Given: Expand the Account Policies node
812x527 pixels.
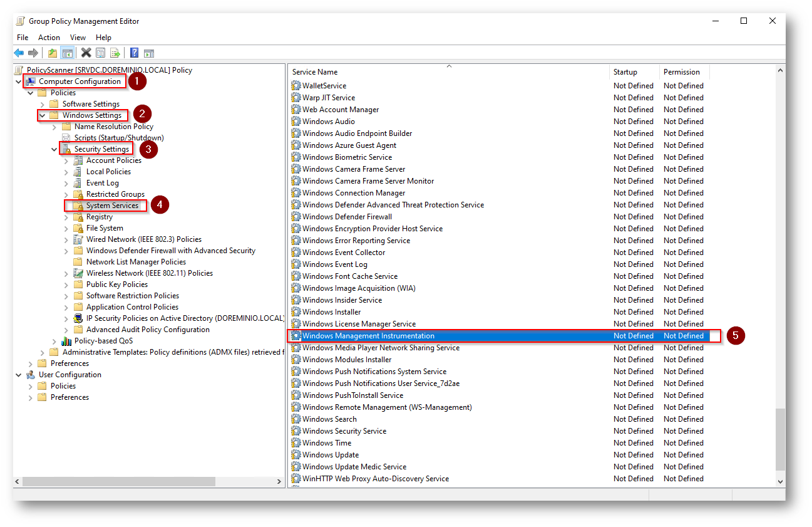Looking at the screenshot, I should pos(66,160).
